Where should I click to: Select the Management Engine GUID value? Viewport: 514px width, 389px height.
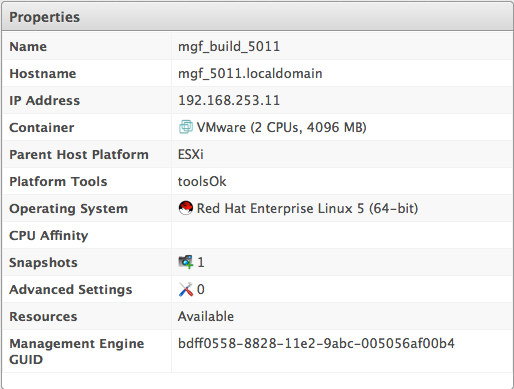click(x=316, y=343)
